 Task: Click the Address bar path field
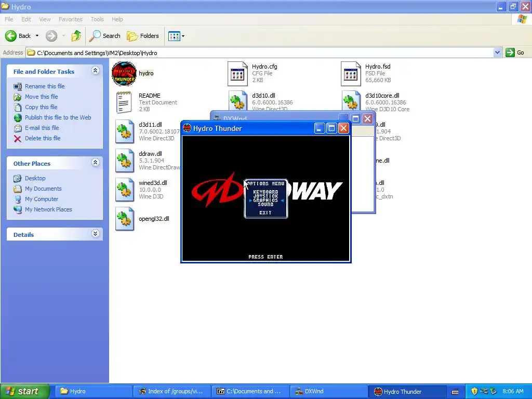(260, 52)
